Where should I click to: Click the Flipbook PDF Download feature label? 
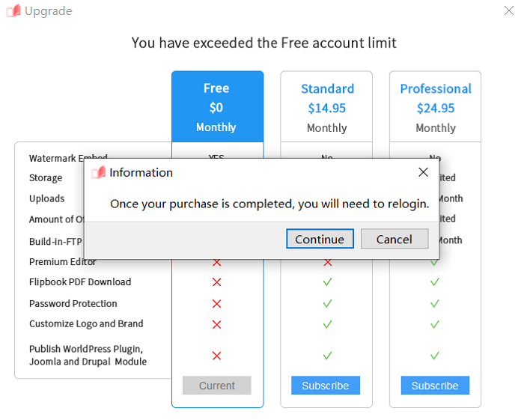click(80, 282)
